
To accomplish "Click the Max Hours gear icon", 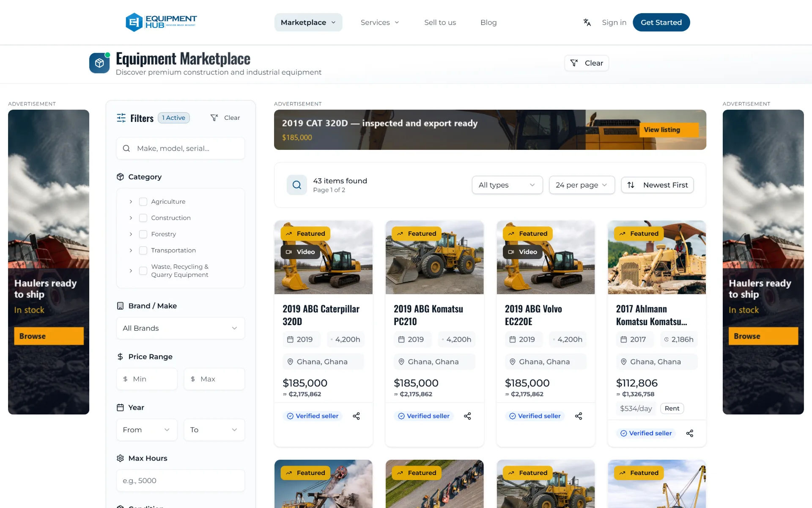I will (x=121, y=458).
